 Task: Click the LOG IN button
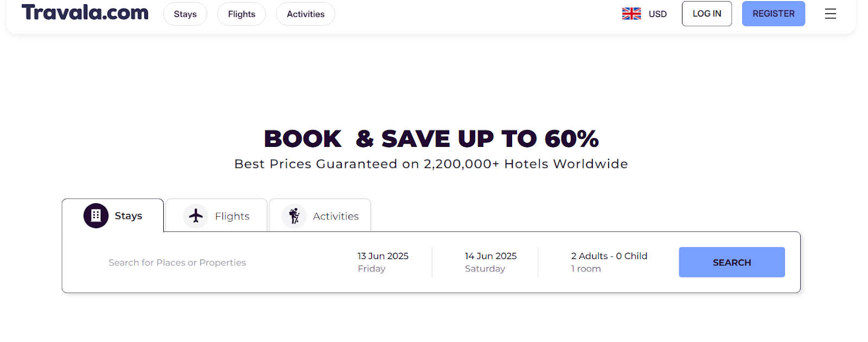707,14
